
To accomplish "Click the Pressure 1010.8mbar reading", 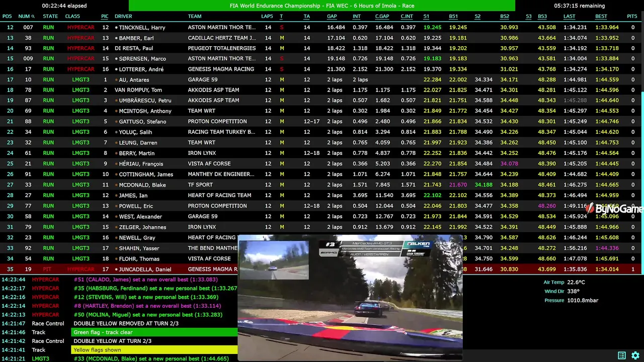I will pyautogui.click(x=571, y=301).
